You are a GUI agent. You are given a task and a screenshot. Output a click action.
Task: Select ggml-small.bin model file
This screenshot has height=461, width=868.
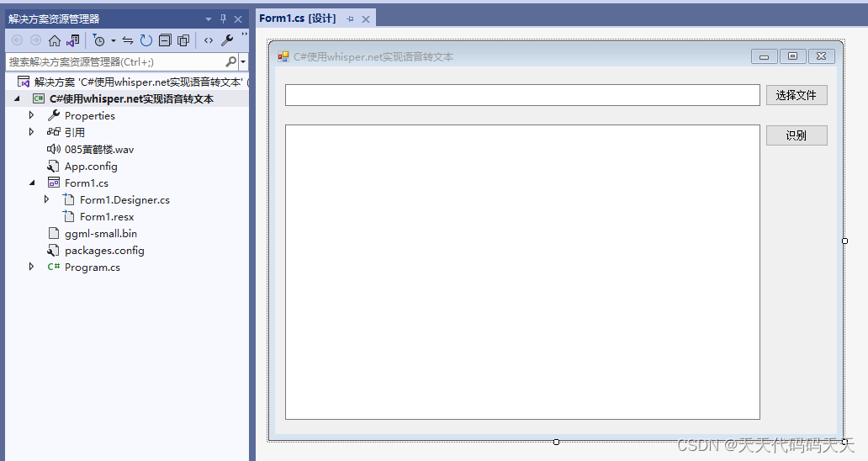coord(101,234)
